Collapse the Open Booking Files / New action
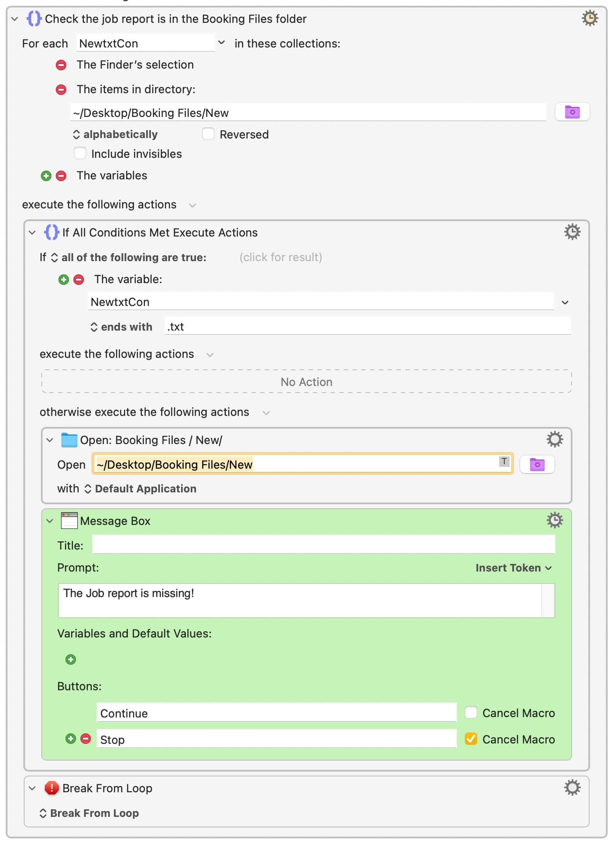This screenshot has height=845, width=616. 50,440
